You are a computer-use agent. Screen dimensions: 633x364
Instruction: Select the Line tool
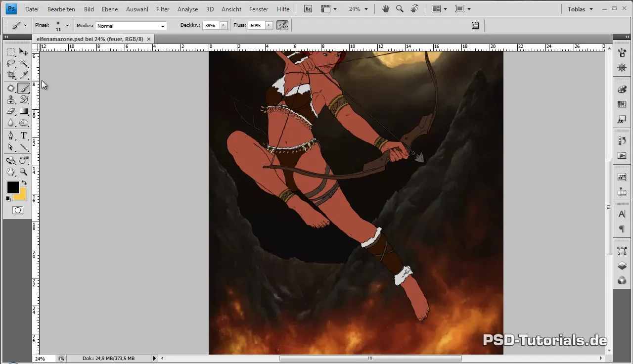(23, 147)
